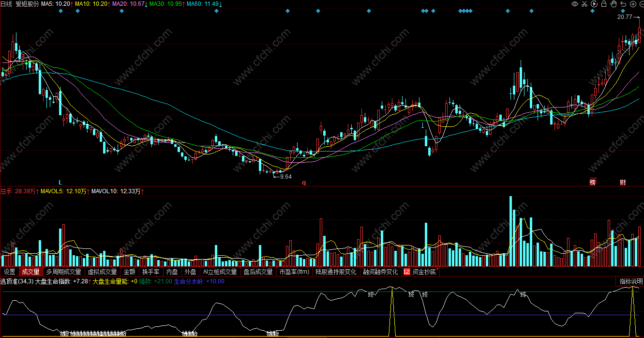This screenshot has height=338, width=644.
Task: Click the red q marker below the chart
Action: pos(304,183)
